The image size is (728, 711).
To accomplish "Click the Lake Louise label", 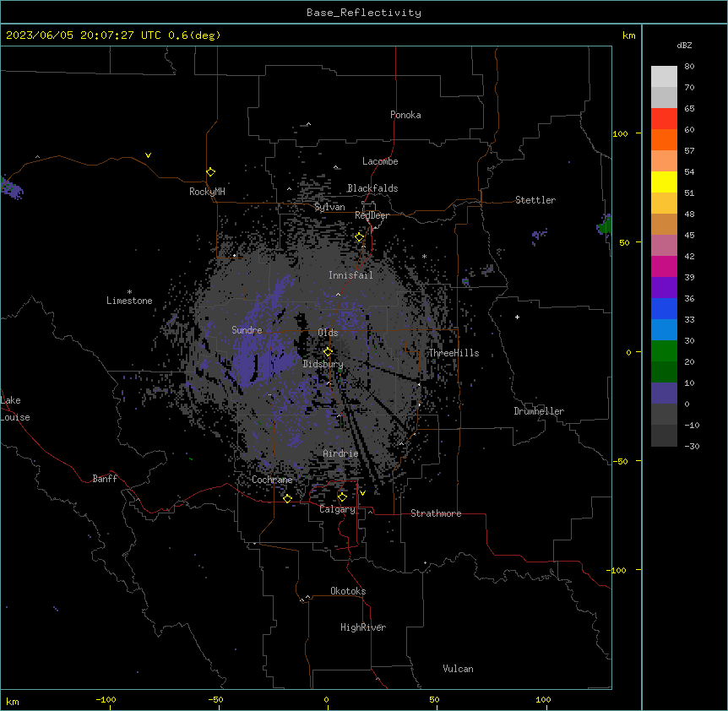I will 15,409.
